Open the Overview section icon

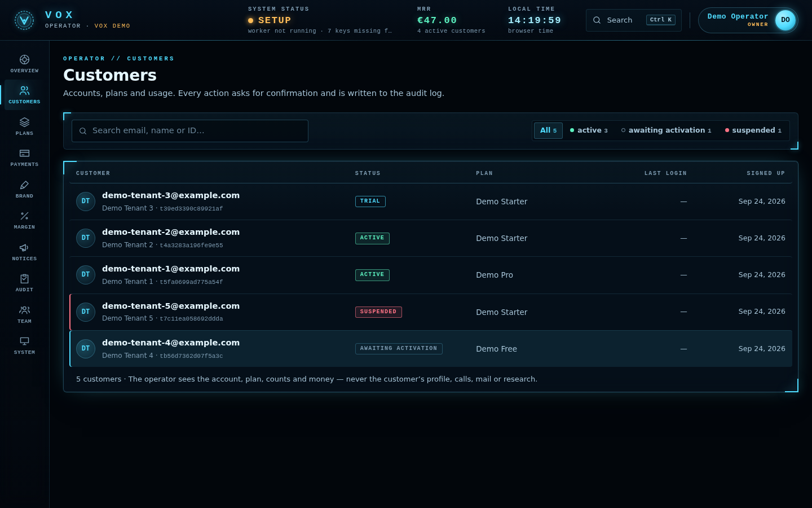click(x=24, y=60)
